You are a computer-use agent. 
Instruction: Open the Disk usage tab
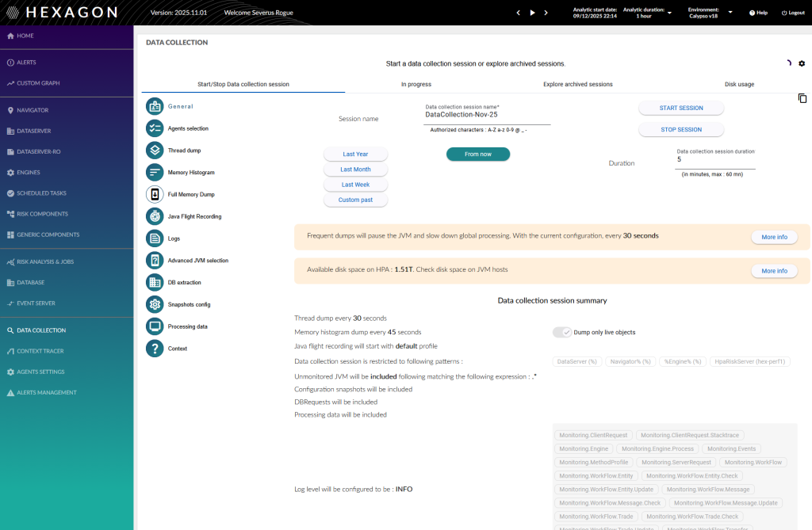point(739,84)
